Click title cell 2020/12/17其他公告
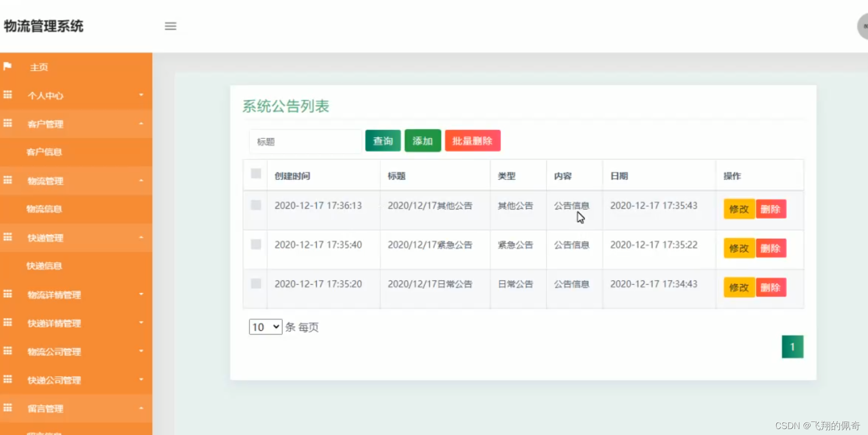This screenshot has width=868, height=435. [430, 206]
